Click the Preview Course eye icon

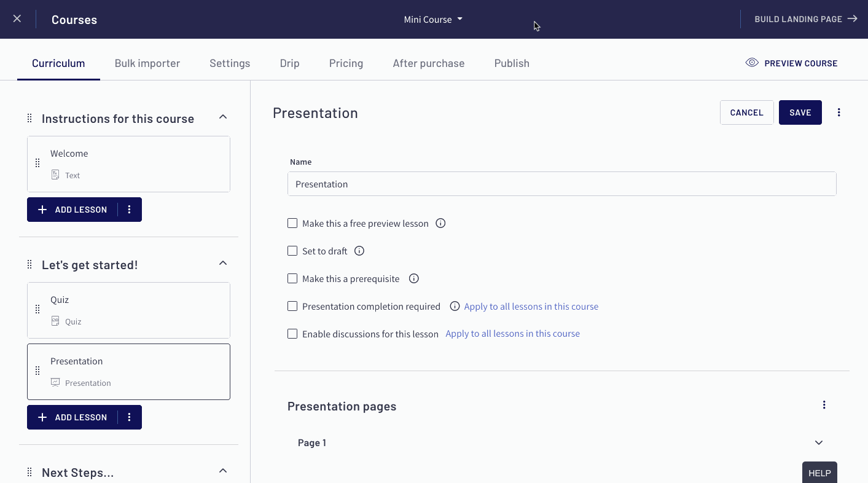(x=752, y=63)
